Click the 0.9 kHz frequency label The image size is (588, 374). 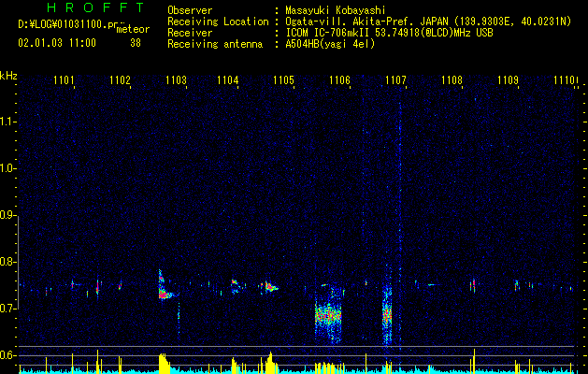pyautogui.click(x=7, y=215)
